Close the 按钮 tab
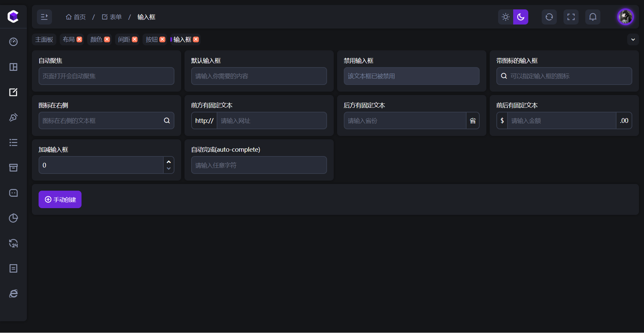The width and height of the screenshot is (644, 333). [x=162, y=40]
